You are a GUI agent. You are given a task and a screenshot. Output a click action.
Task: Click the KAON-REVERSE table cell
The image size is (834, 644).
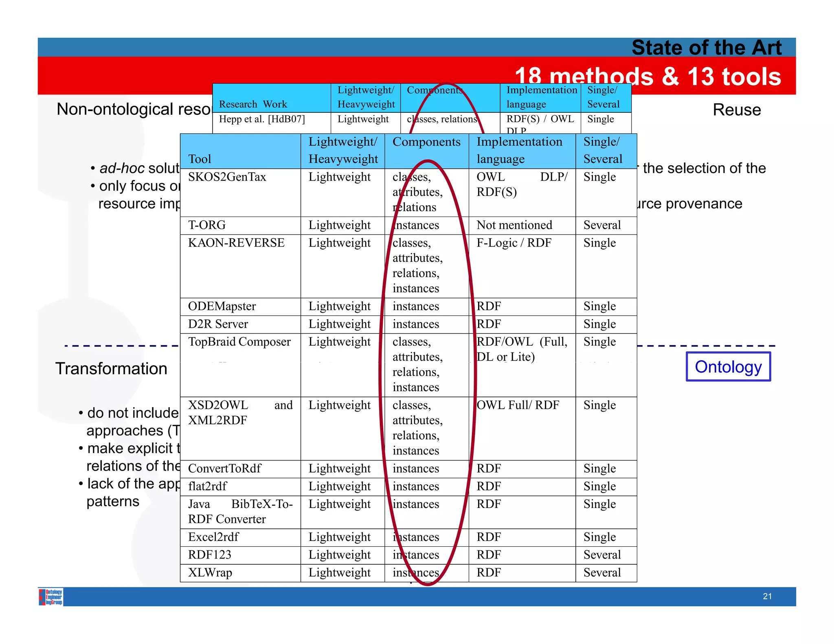pyautogui.click(x=241, y=266)
